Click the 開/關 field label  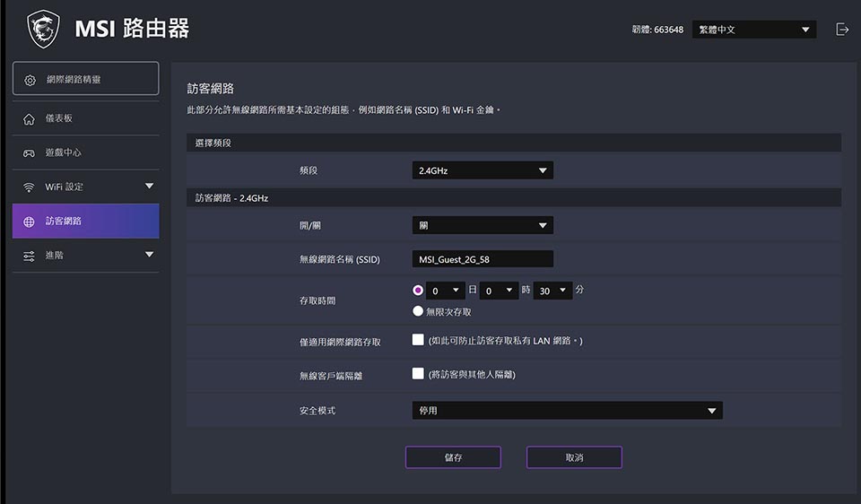(x=310, y=226)
